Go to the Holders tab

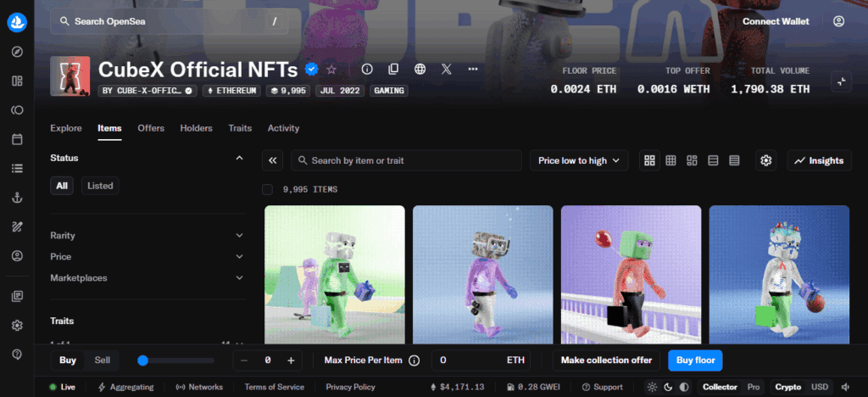[x=196, y=128]
